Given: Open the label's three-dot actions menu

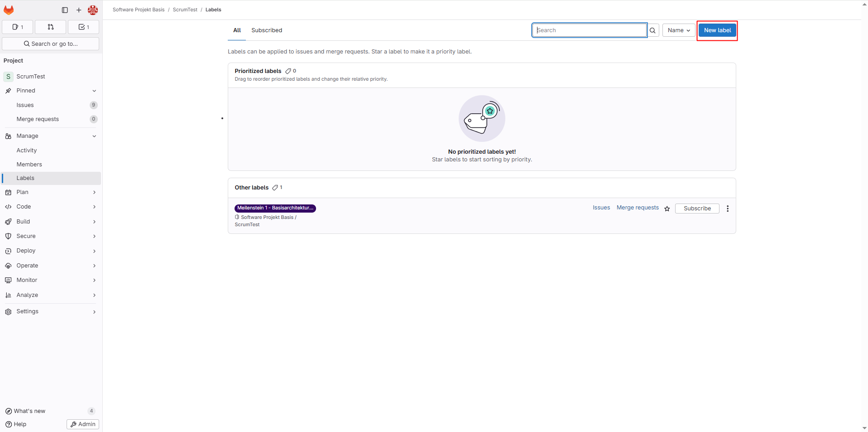Looking at the screenshot, I should (728, 209).
